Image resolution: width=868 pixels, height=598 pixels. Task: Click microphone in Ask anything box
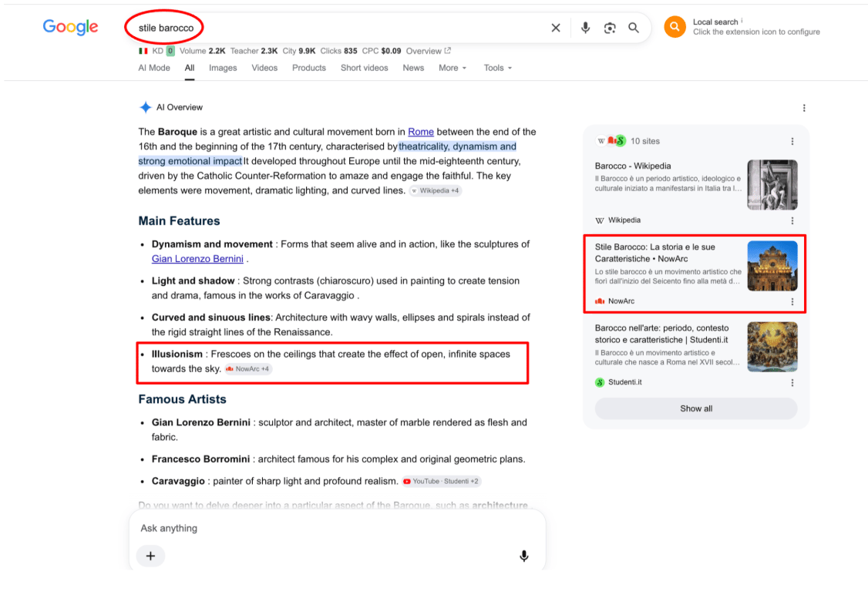click(523, 556)
